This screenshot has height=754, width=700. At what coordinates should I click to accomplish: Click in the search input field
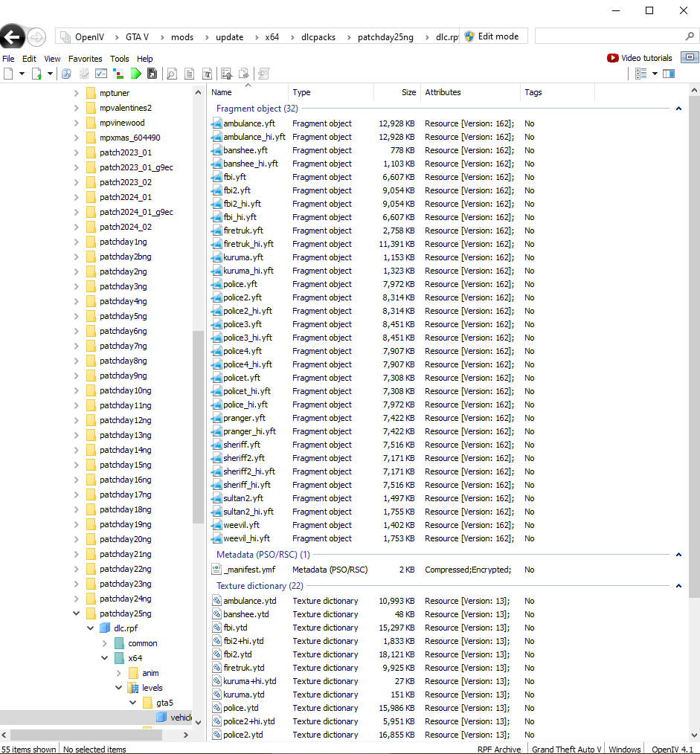(609, 36)
